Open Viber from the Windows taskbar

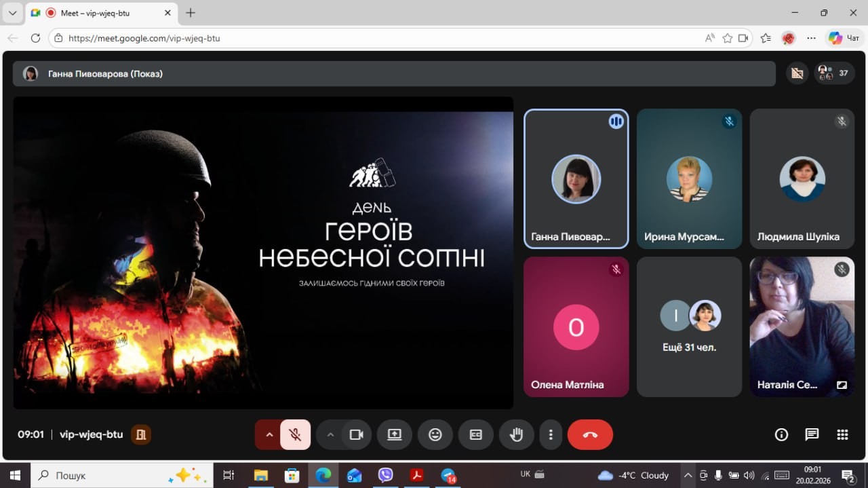point(385,475)
